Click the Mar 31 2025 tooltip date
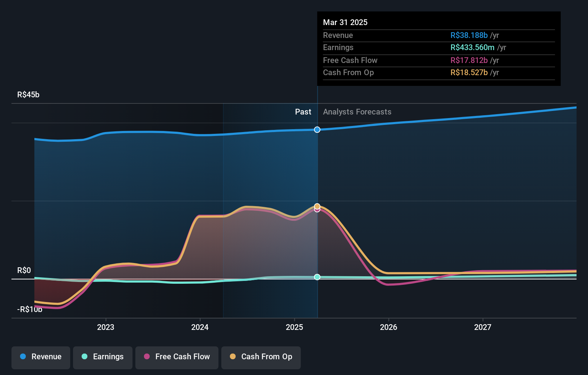The image size is (588, 375). [345, 22]
